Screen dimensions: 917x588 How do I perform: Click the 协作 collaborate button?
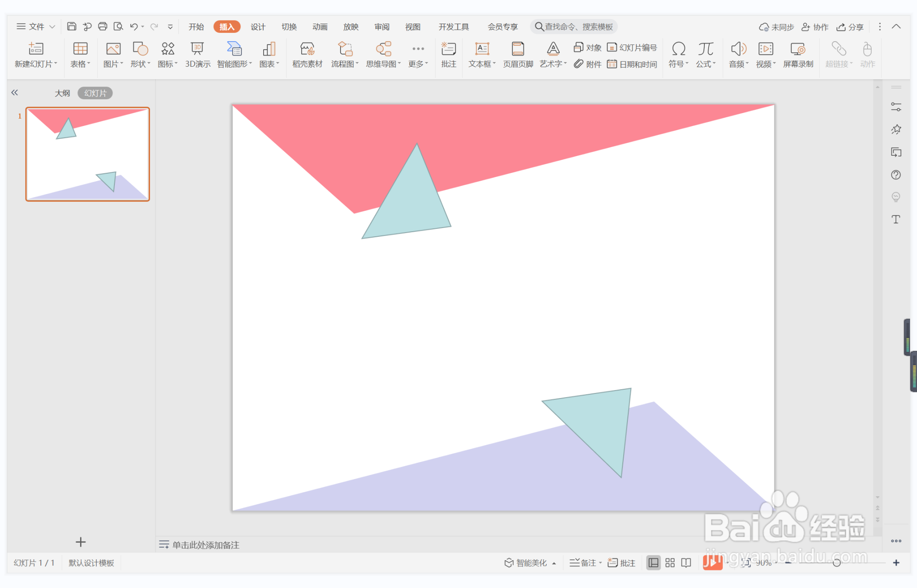coord(815,27)
